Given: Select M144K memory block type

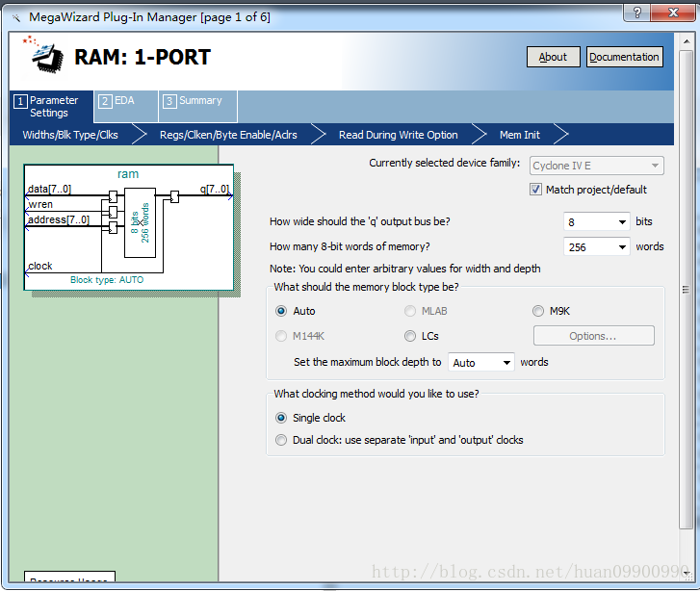Looking at the screenshot, I should pyautogui.click(x=281, y=336).
